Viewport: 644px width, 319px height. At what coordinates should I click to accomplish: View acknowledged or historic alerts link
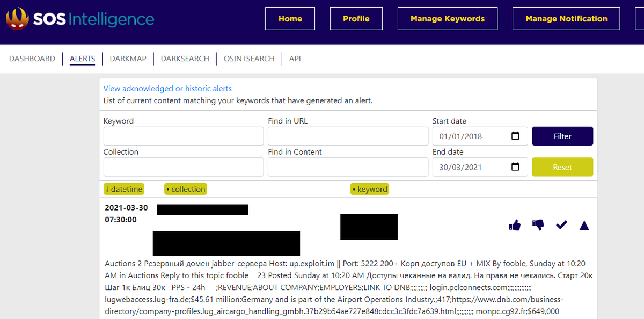coord(167,89)
